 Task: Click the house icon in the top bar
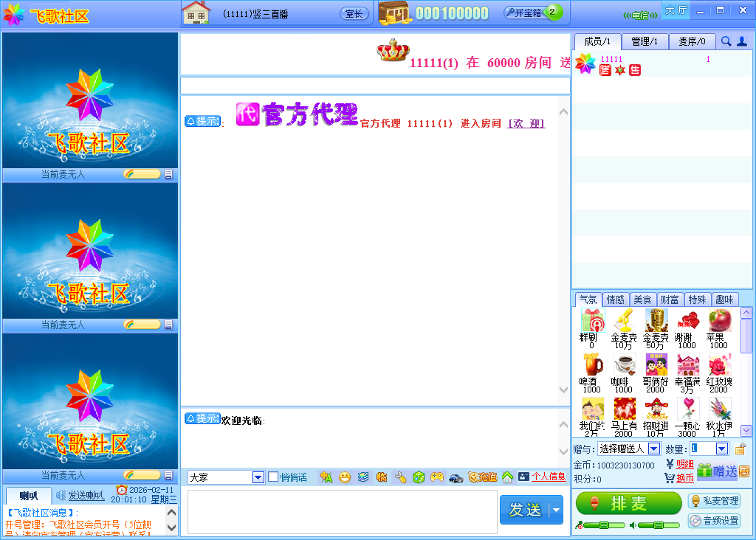[x=196, y=13]
